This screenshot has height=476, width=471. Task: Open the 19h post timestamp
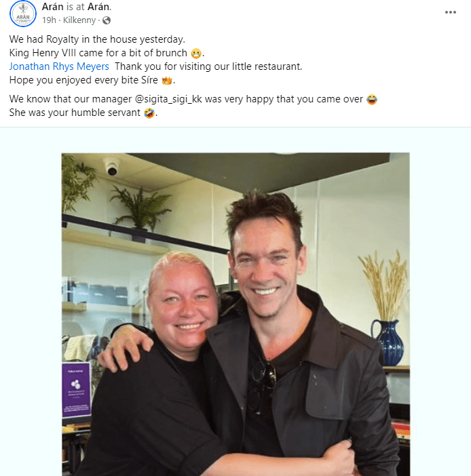49,20
